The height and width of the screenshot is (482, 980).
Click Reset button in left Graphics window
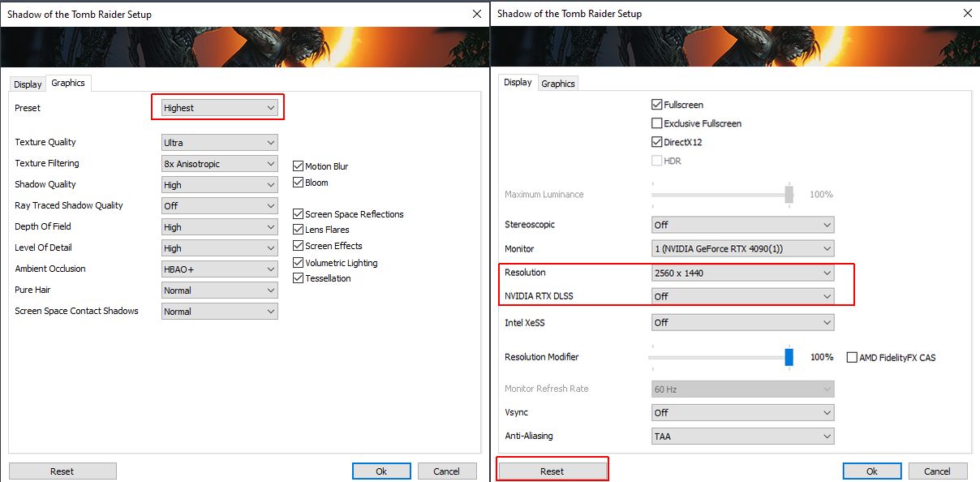pyautogui.click(x=62, y=471)
